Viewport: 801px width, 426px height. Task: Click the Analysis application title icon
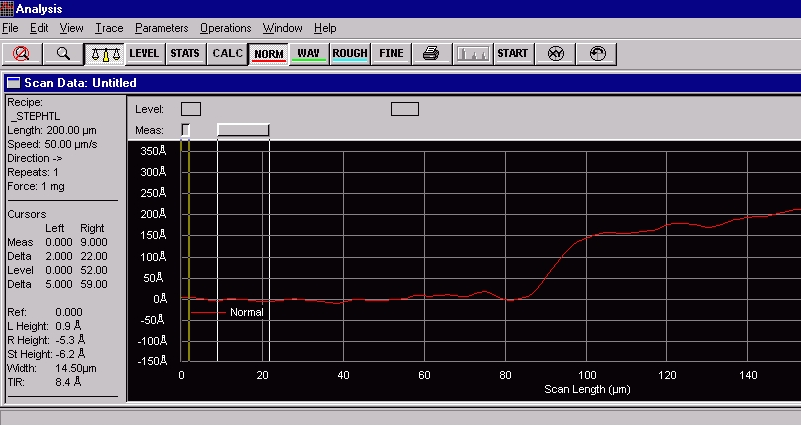coord(8,9)
